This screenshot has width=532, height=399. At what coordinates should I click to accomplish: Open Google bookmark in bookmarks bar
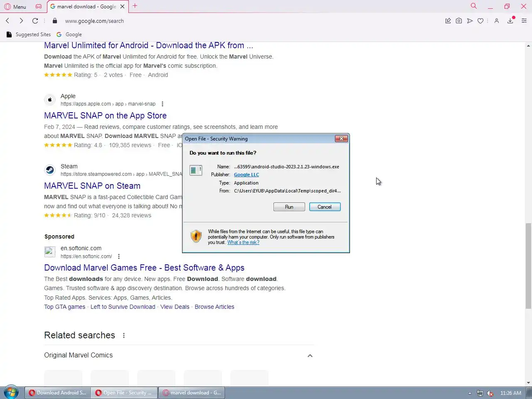[69, 34]
